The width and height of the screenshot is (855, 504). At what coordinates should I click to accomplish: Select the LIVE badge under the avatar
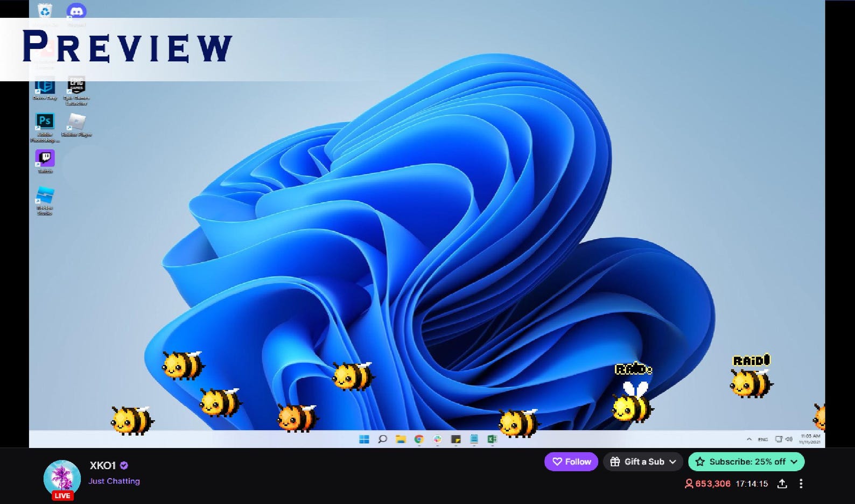[62, 495]
